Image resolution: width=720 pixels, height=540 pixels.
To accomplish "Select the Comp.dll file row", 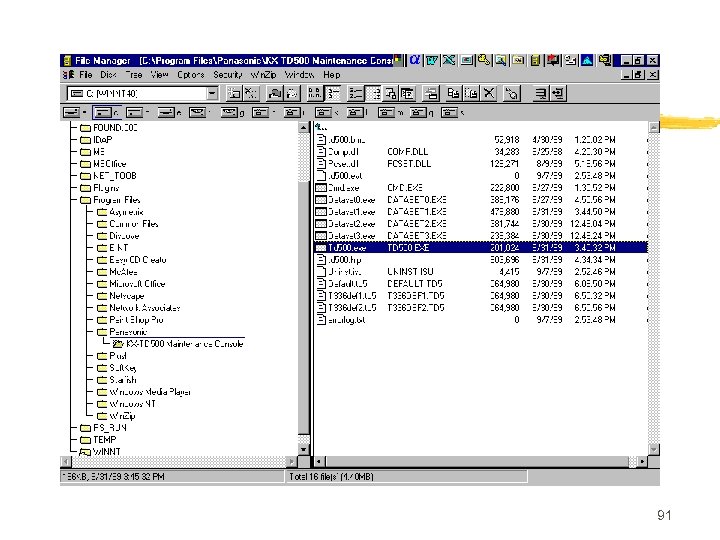I will pyautogui.click(x=480, y=152).
